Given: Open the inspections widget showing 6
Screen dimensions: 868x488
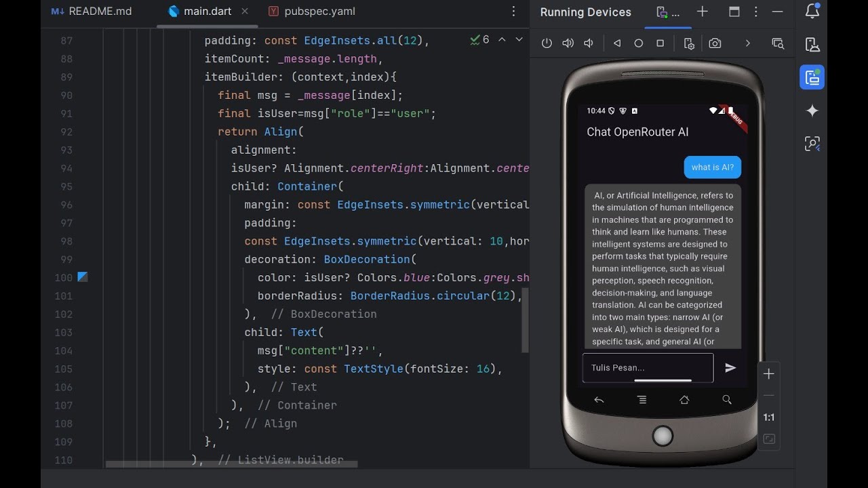Looking at the screenshot, I should (x=479, y=40).
